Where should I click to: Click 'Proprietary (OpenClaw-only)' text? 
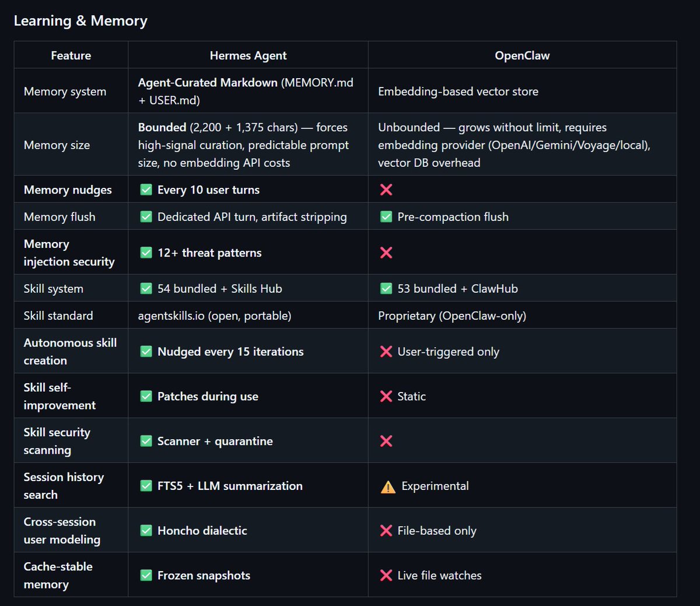tap(452, 316)
